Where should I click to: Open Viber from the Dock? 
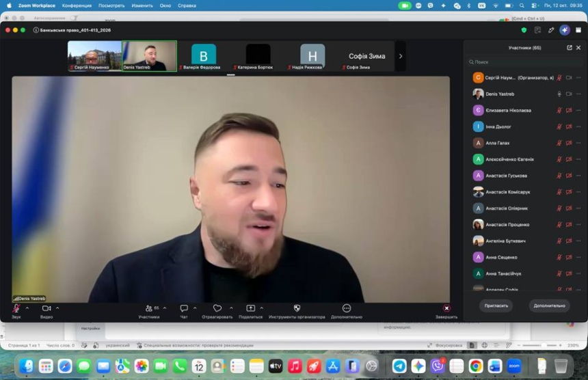[438, 366]
